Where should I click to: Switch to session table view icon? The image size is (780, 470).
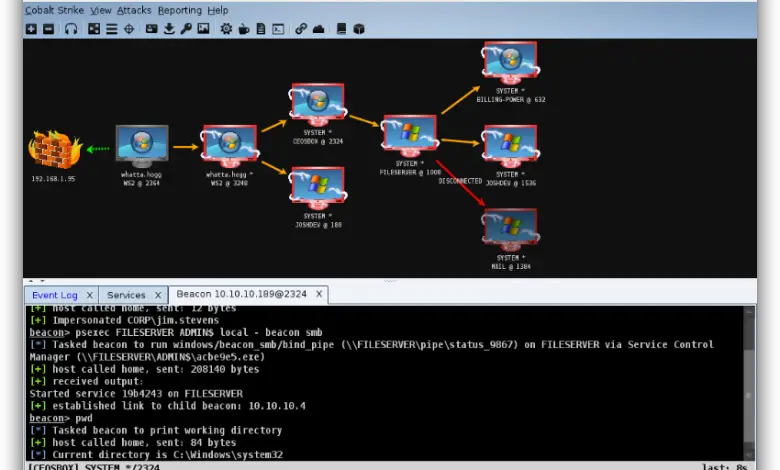click(111, 29)
